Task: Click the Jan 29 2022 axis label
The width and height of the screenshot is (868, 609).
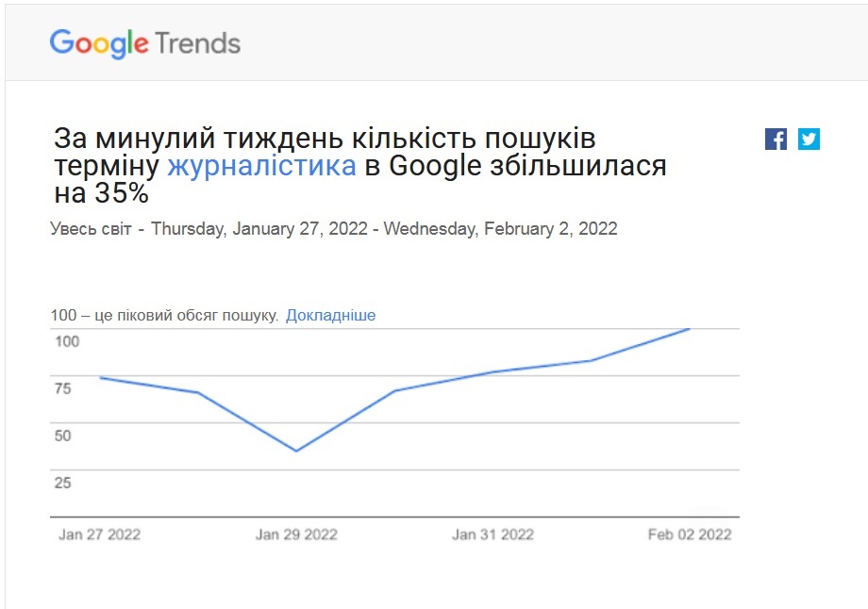Action: (x=296, y=535)
